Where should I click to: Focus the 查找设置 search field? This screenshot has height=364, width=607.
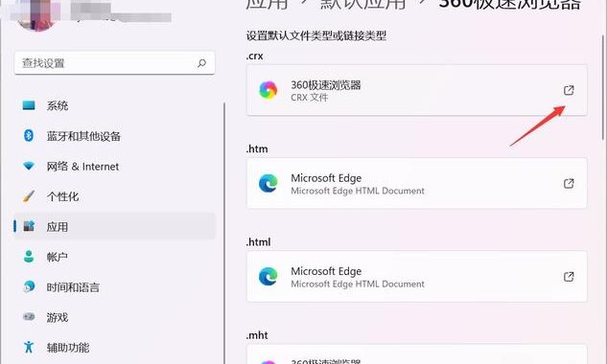114,63
